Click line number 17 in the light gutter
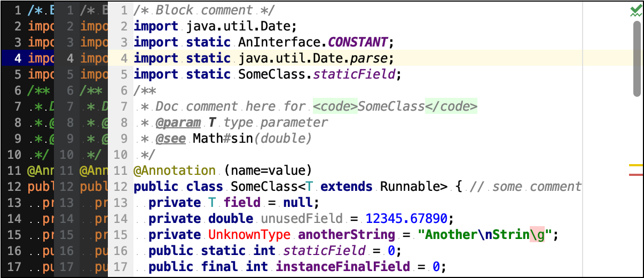Viewport: 644px width, 278px height. pos(121,267)
